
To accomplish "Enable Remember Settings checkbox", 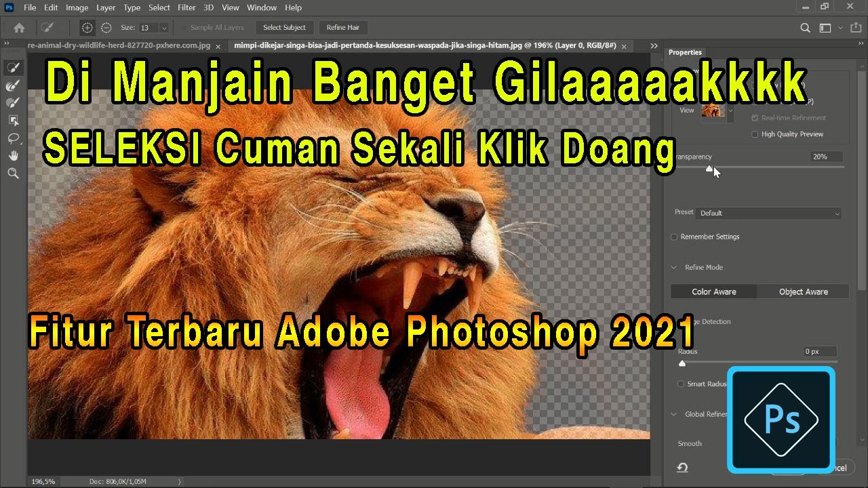I will (x=674, y=237).
